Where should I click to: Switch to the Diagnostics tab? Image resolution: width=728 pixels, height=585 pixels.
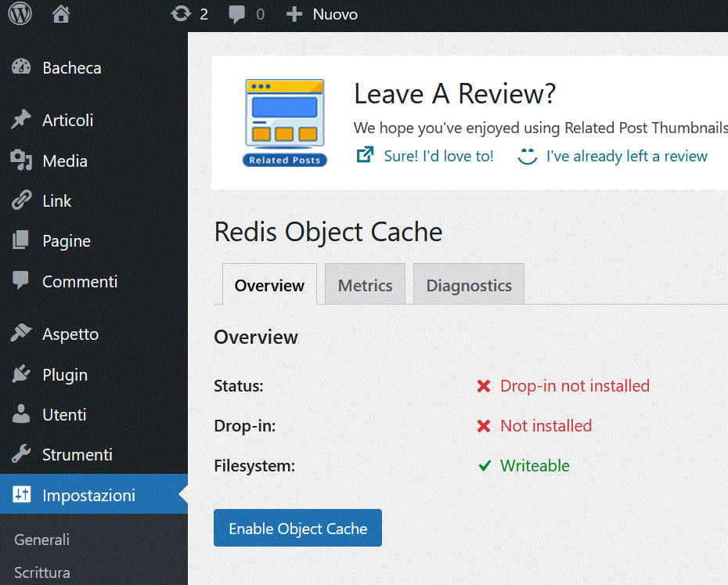click(469, 284)
